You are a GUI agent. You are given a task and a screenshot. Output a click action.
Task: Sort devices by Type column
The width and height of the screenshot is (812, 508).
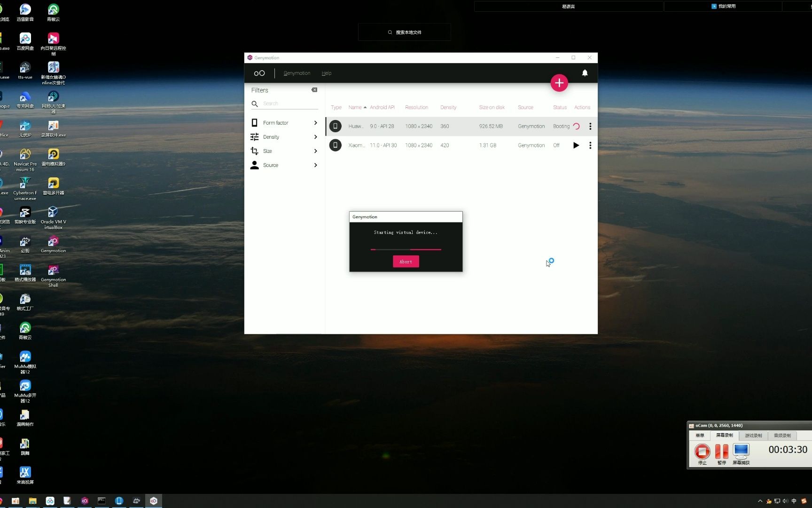(336, 107)
